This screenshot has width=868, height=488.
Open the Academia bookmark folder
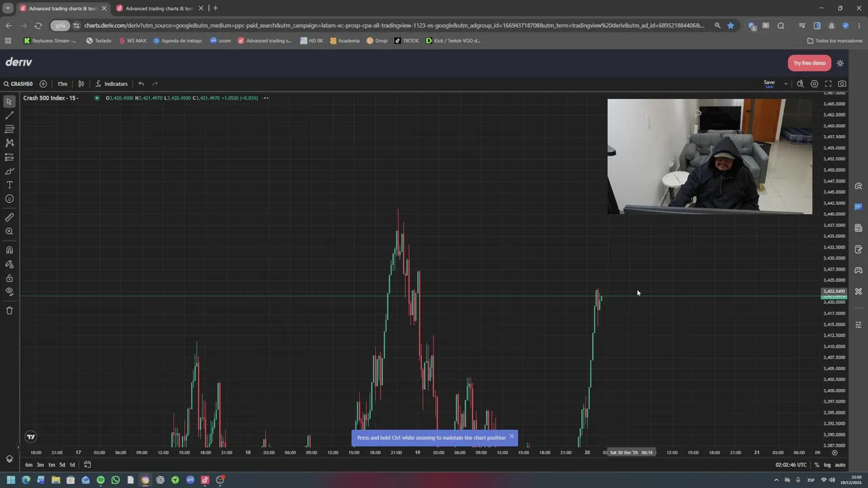click(344, 41)
